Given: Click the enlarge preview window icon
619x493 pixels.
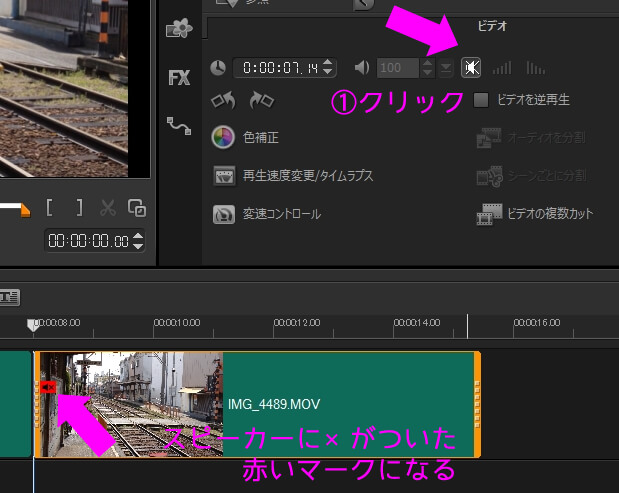Looking at the screenshot, I should (138, 208).
